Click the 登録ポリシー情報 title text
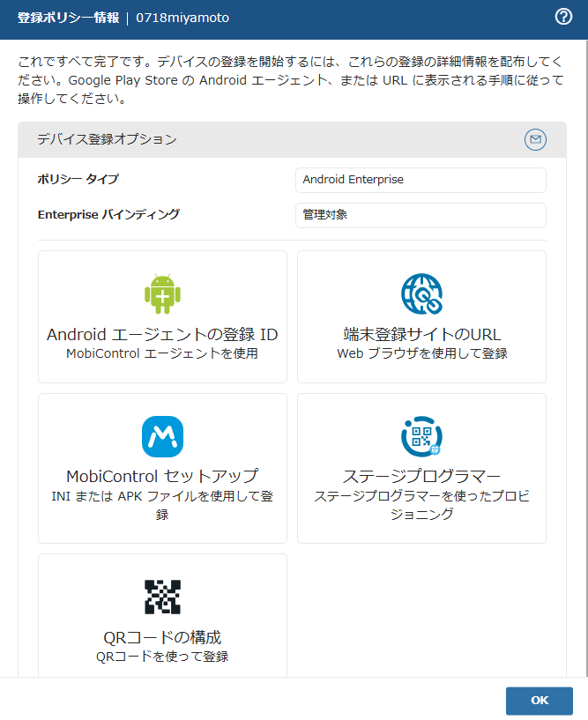Viewport: 588px width, 720px height. (x=68, y=18)
